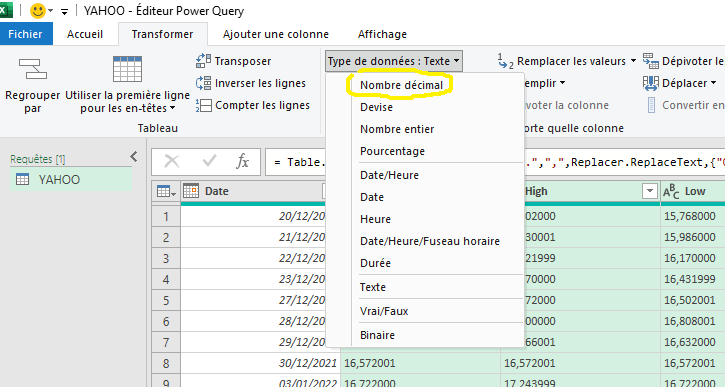Click the Utiliser la première ligne table icon

(x=127, y=69)
